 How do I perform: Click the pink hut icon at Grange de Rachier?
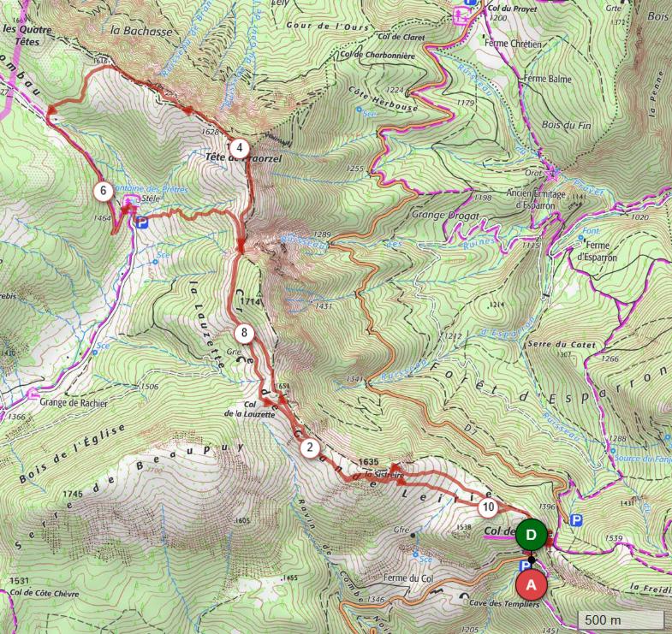point(33,393)
